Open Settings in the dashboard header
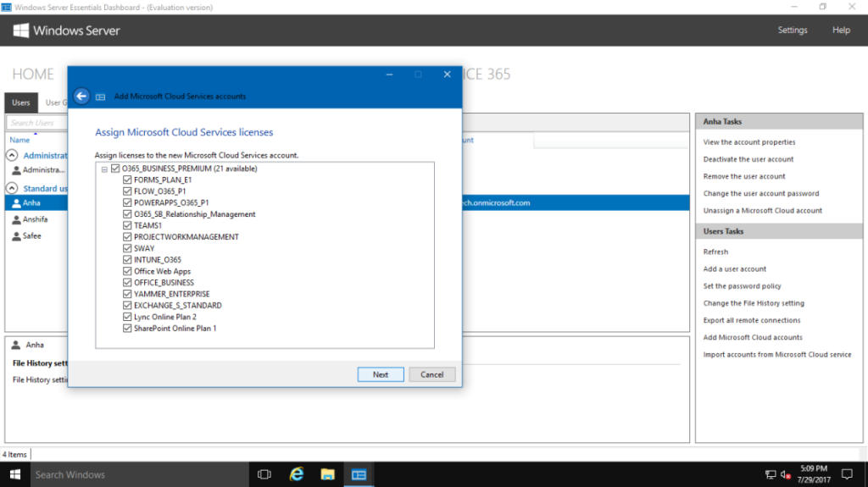 click(793, 30)
